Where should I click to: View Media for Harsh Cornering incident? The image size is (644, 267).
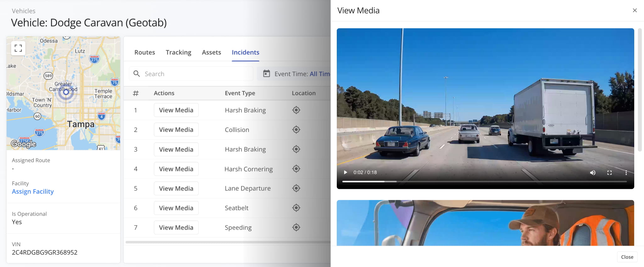176,169
